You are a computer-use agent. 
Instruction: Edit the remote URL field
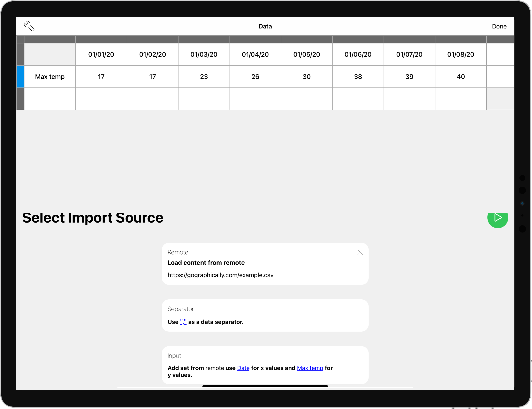point(220,275)
